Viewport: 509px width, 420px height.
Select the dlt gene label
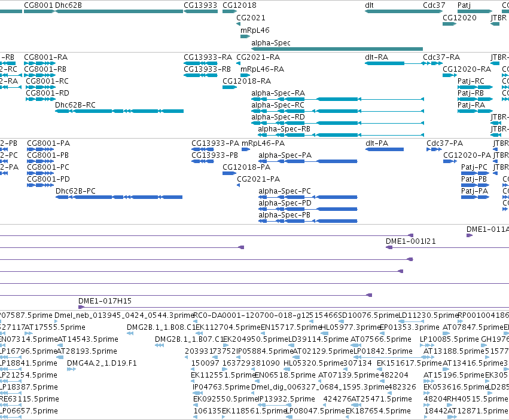click(369, 5)
